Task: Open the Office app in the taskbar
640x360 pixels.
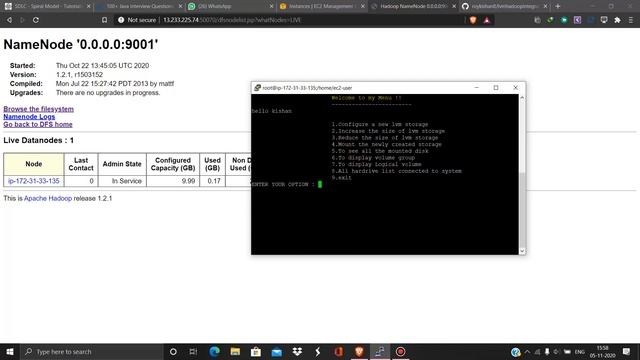Action: [338, 351]
